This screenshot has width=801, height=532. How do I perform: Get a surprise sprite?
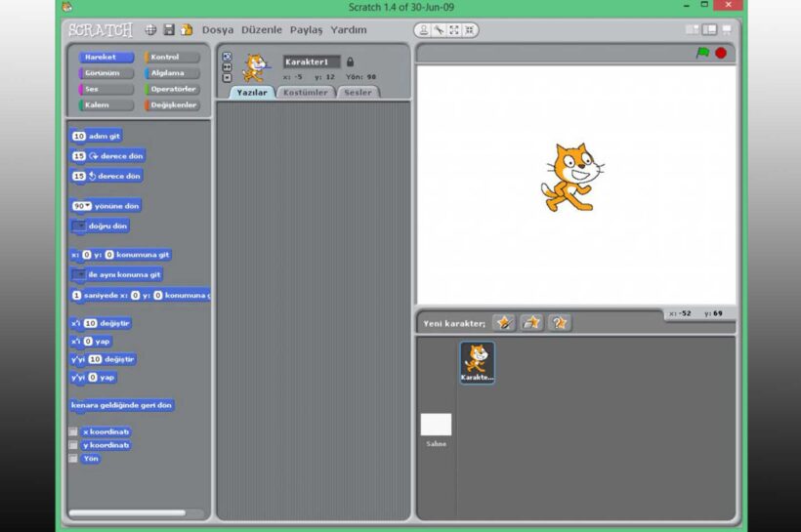tap(559, 323)
